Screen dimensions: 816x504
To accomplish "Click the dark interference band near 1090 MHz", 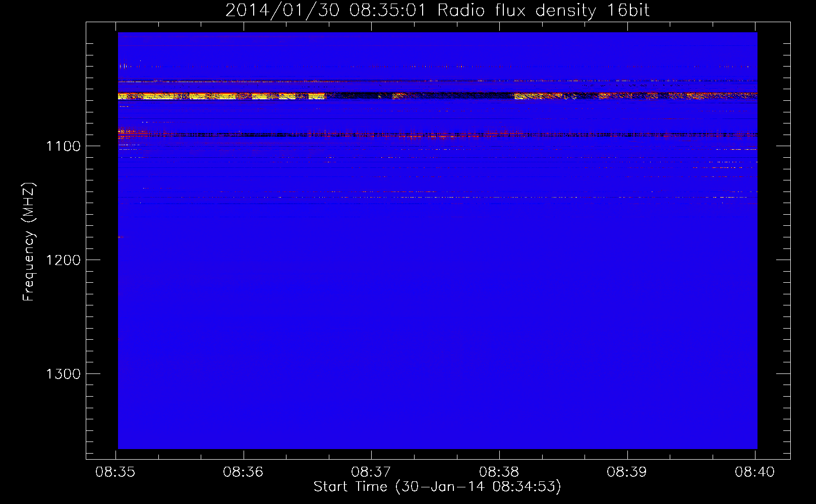I will click(x=437, y=135).
